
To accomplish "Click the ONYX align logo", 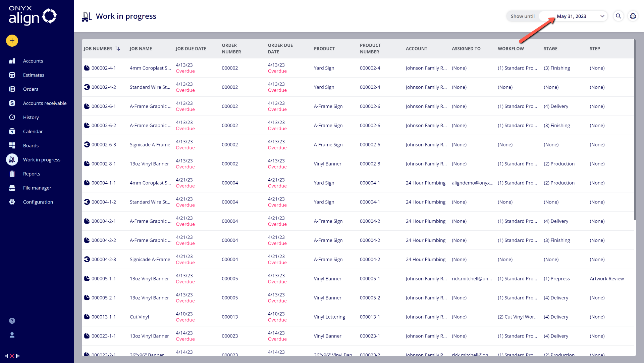I will 33,16.
